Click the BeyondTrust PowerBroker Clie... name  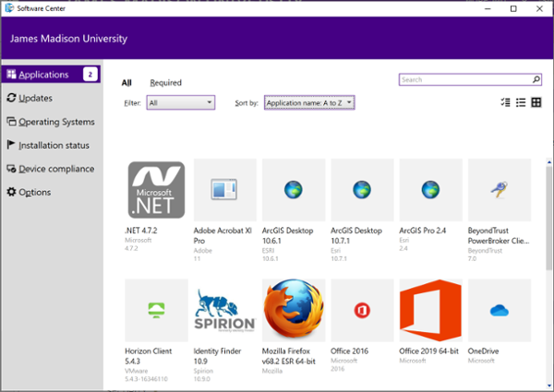tap(499, 236)
